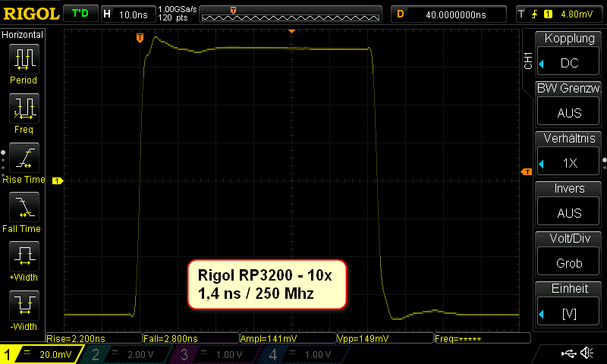Viewport: 607px width, 364px height.
Task: Select the Period measurement icon
Action: pos(24,59)
